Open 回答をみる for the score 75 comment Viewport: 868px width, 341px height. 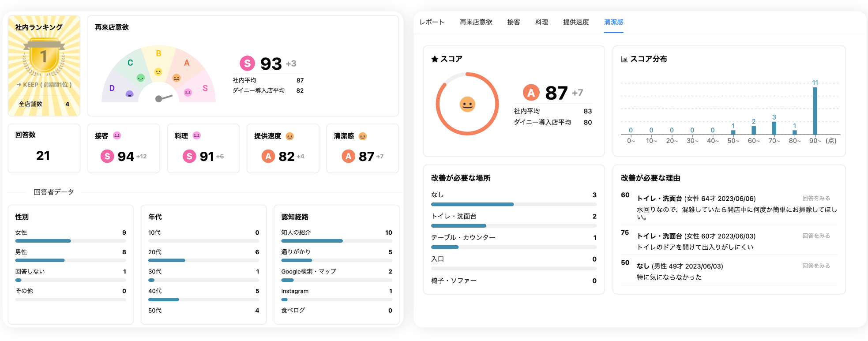[816, 236]
